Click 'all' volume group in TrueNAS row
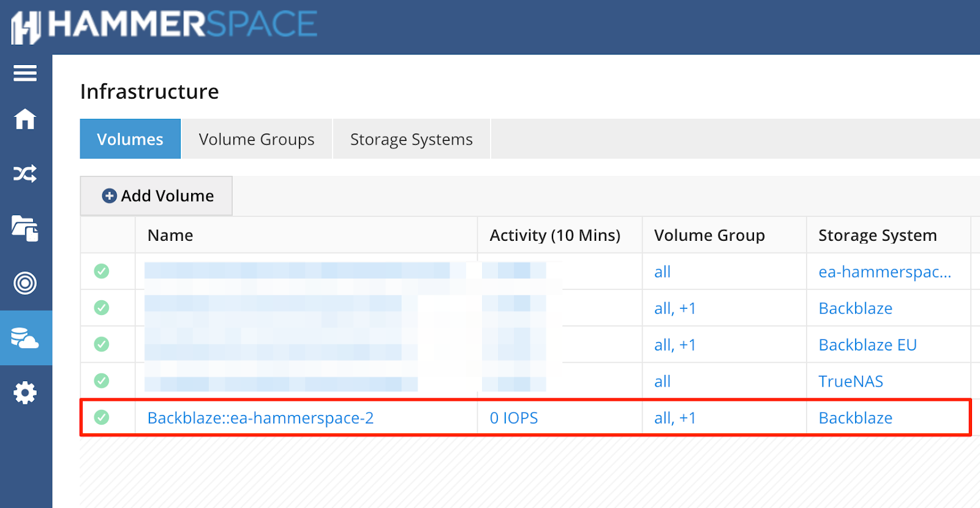The height and width of the screenshot is (508, 980). [662, 381]
